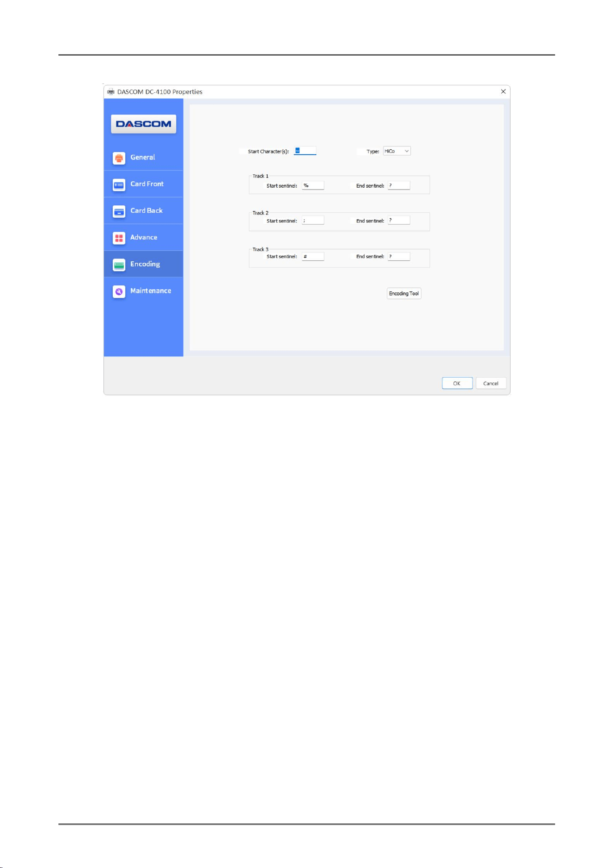
Task: Open the Advance settings tab
Action: (143, 237)
